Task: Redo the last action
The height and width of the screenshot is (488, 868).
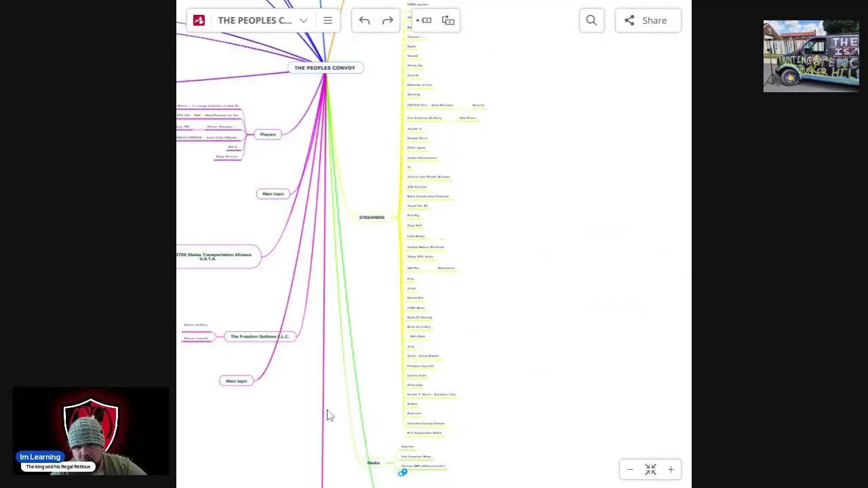Action: pyautogui.click(x=388, y=20)
